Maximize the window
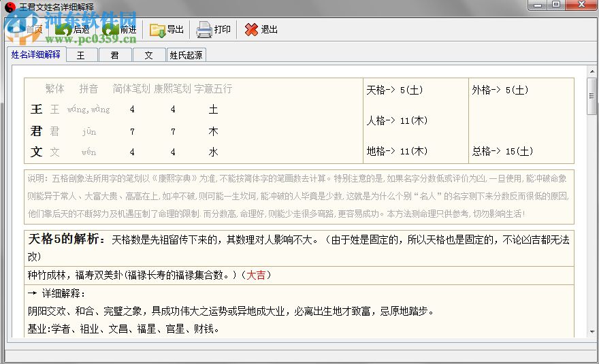 pyautogui.click(x=556, y=5)
